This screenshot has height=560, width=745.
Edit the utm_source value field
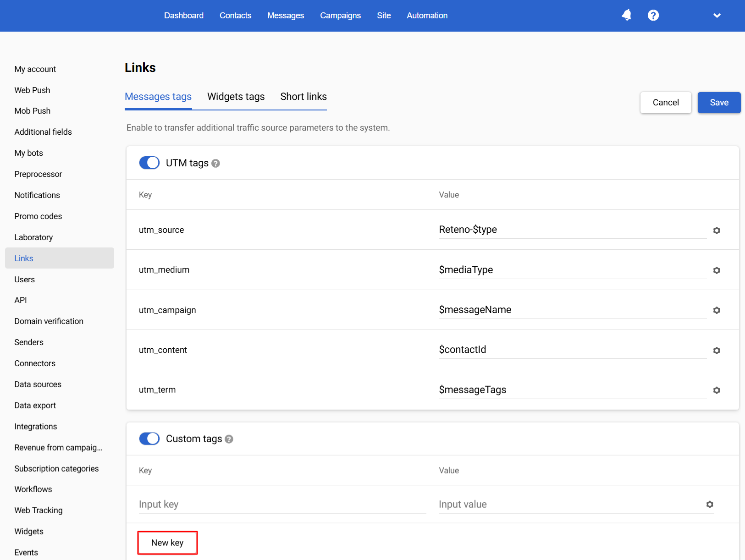click(573, 230)
